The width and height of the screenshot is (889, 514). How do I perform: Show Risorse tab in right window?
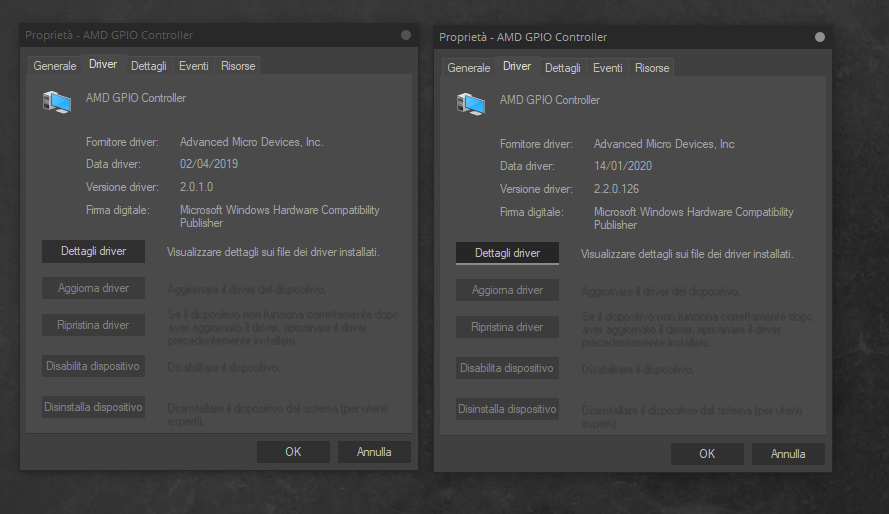[651, 67]
